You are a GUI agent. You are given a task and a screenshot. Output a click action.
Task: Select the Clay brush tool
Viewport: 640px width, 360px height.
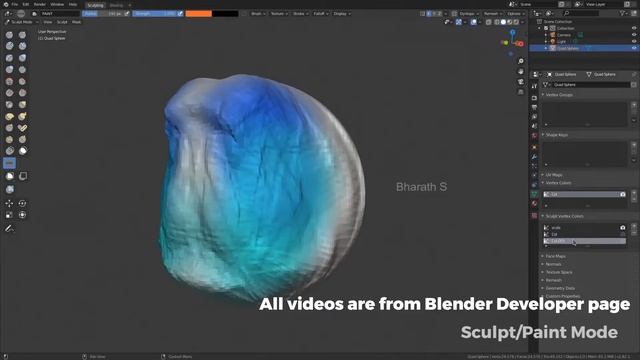click(x=9, y=46)
